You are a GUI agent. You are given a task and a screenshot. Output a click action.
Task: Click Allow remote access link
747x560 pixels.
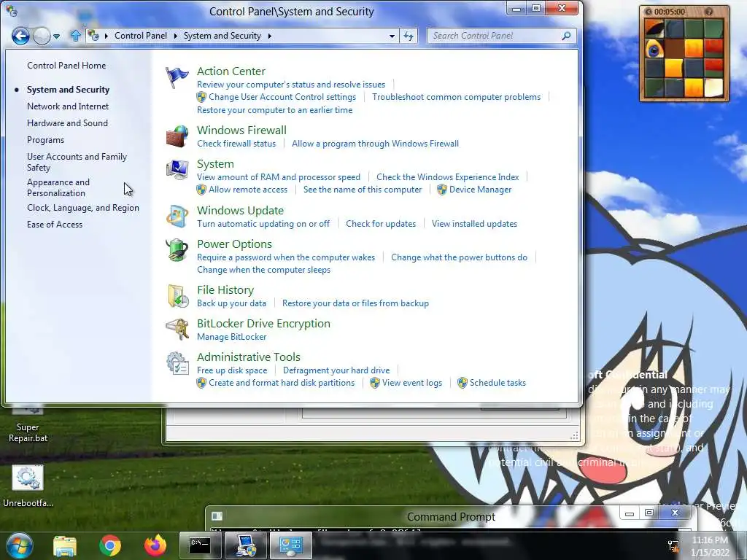[x=248, y=190]
